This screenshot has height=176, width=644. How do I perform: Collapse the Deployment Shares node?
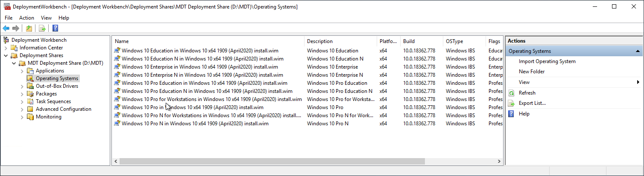6,55
